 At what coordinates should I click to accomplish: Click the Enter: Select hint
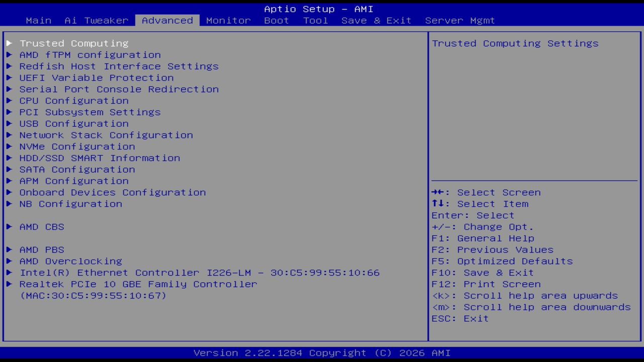click(x=473, y=215)
